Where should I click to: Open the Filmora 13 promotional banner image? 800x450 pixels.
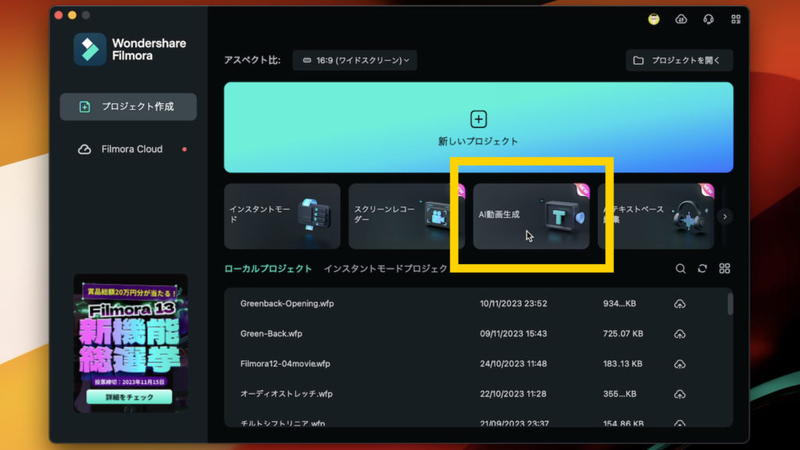pos(131,343)
